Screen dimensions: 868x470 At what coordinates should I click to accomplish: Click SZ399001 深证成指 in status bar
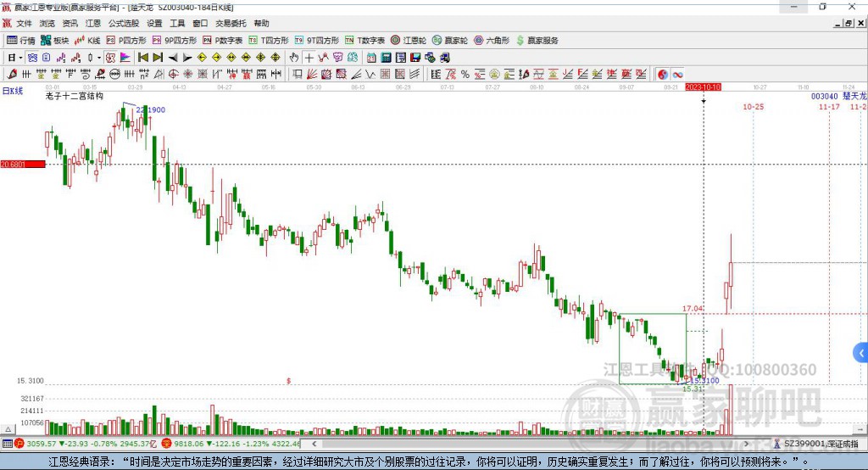click(821, 444)
